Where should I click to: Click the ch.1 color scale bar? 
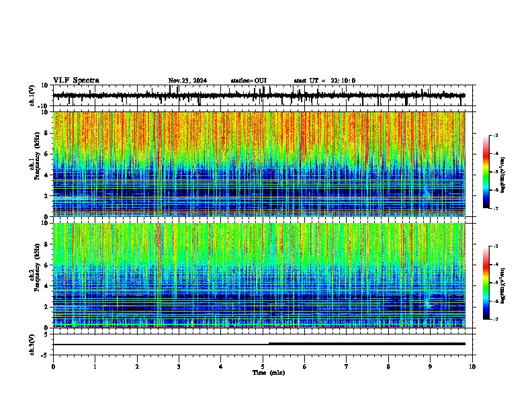(x=486, y=172)
